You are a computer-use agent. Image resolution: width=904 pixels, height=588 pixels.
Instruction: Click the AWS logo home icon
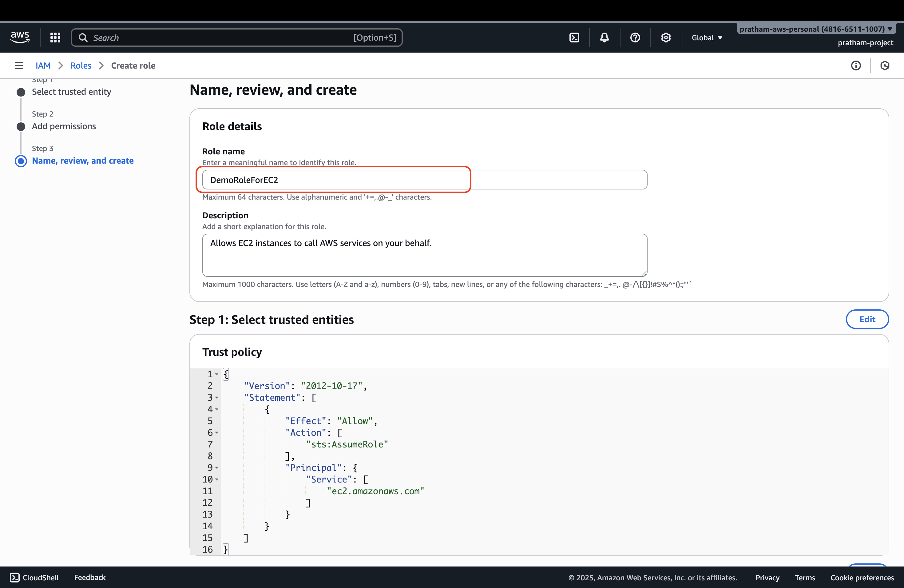[x=20, y=37]
